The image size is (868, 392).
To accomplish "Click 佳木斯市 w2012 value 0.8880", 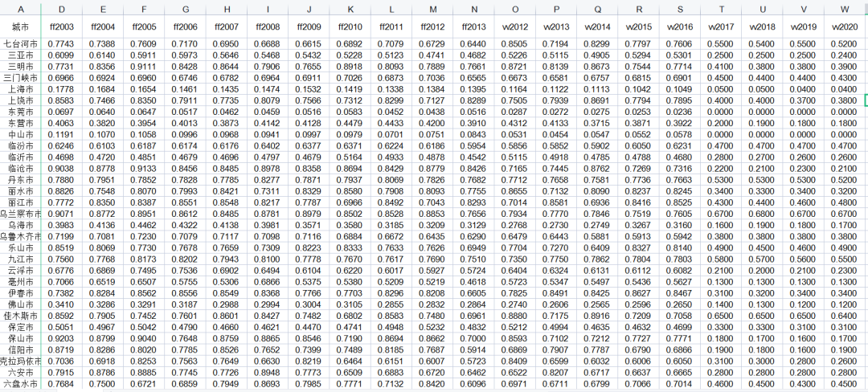I will (515, 316).
